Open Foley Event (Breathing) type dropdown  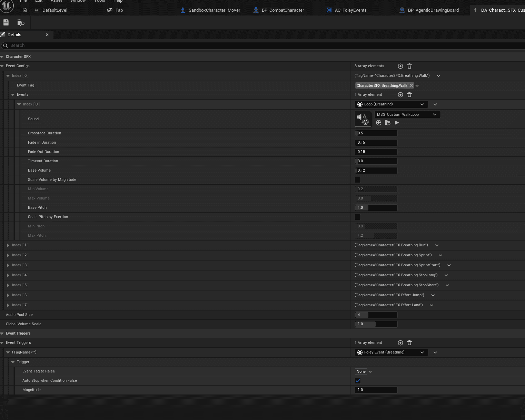391,352
